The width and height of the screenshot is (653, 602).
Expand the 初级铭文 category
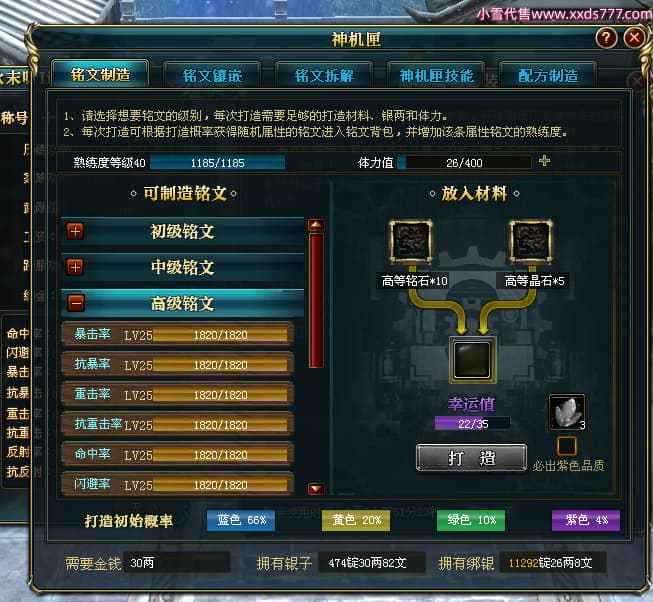tap(75, 231)
